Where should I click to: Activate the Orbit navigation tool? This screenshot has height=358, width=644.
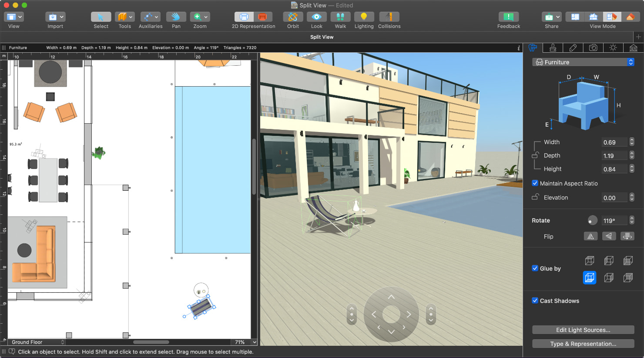click(292, 17)
